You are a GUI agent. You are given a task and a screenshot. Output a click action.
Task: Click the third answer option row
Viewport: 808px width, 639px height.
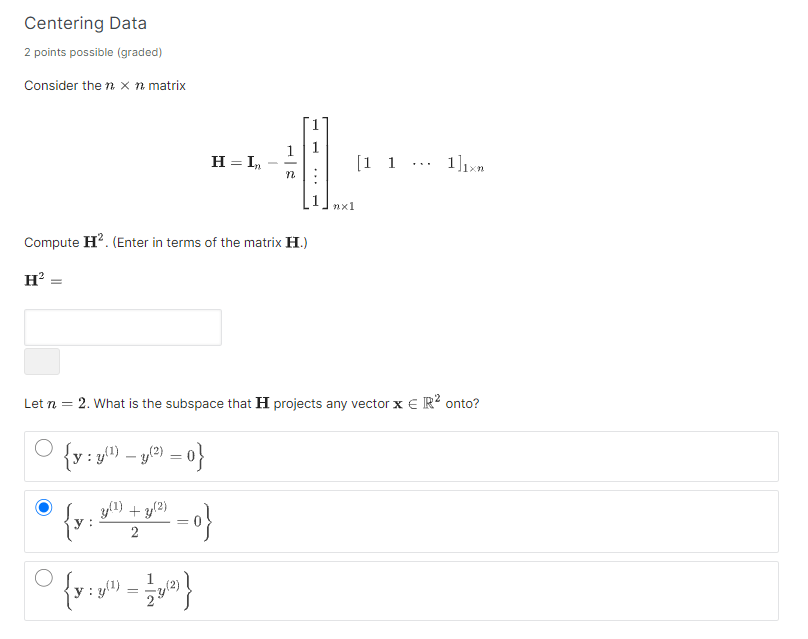(400, 590)
